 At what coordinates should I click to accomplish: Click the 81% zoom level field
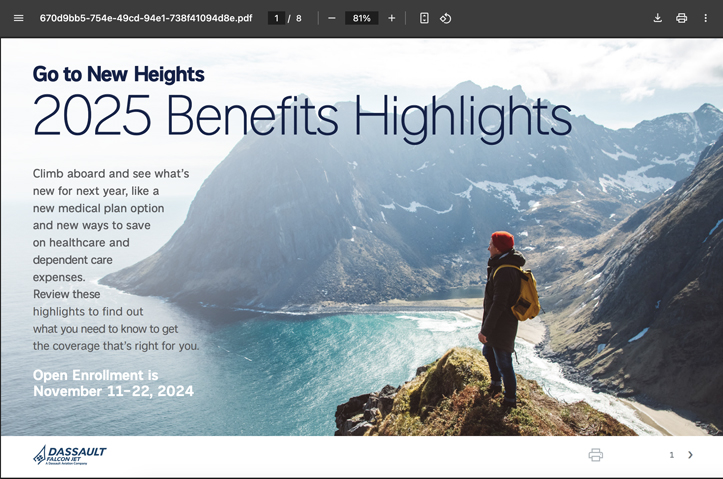pos(362,18)
